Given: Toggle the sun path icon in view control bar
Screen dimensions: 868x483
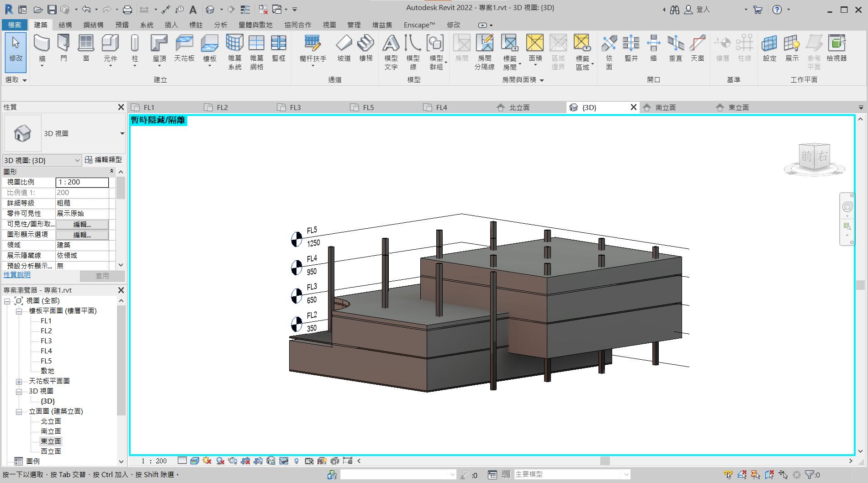Looking at the screenshot, I should point(207,461).
